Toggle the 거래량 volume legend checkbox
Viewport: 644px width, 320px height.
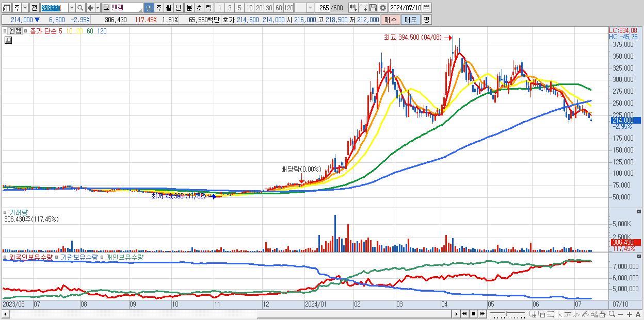pos(6,212)
